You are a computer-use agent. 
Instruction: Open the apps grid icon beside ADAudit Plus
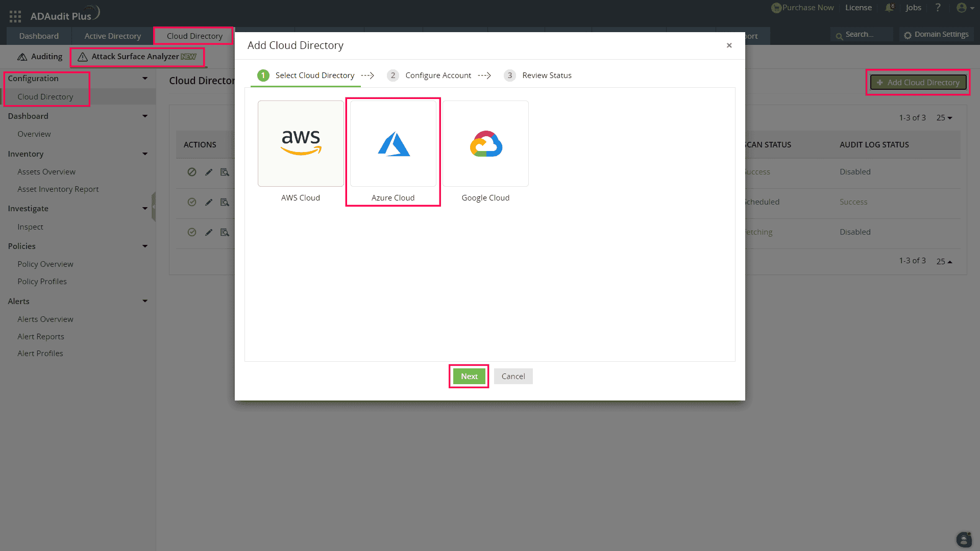[15, 15]
